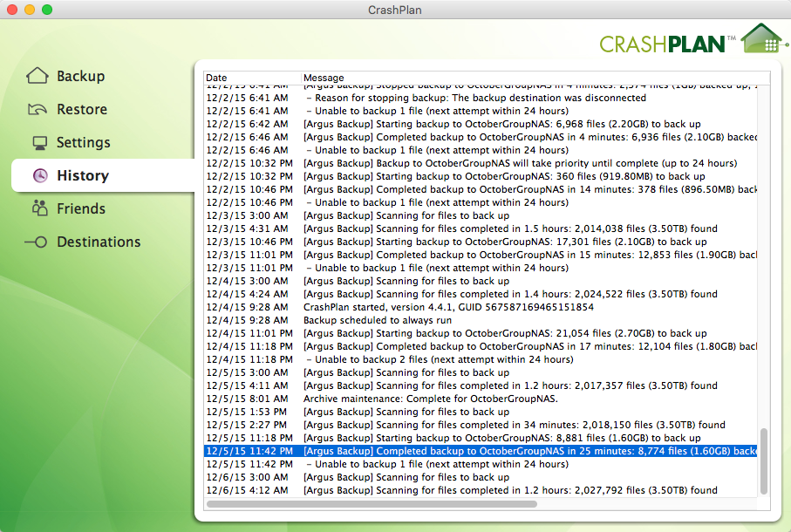791x532 pixels.
Task: Click the vertical scrollbar thumb in history log
Action: (764, 460)
